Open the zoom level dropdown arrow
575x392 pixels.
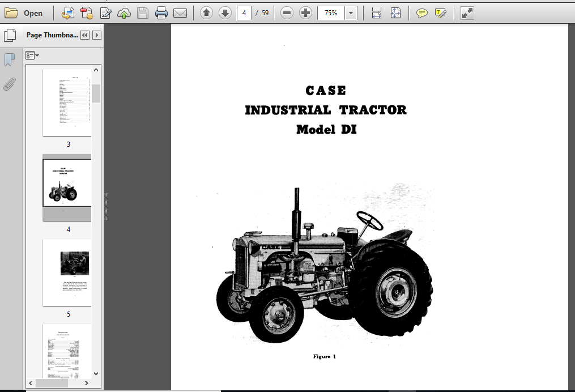351,13
